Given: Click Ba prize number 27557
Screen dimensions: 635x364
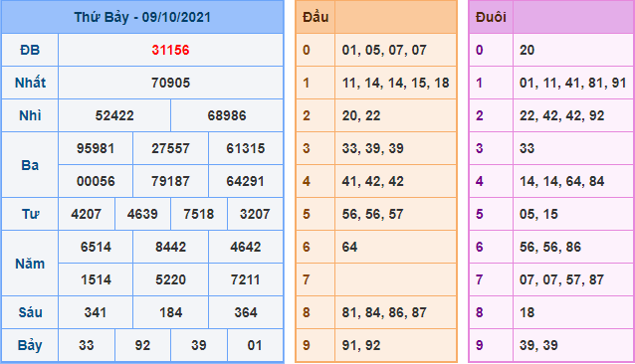Looking at the screenshot, I should [170, 148].
